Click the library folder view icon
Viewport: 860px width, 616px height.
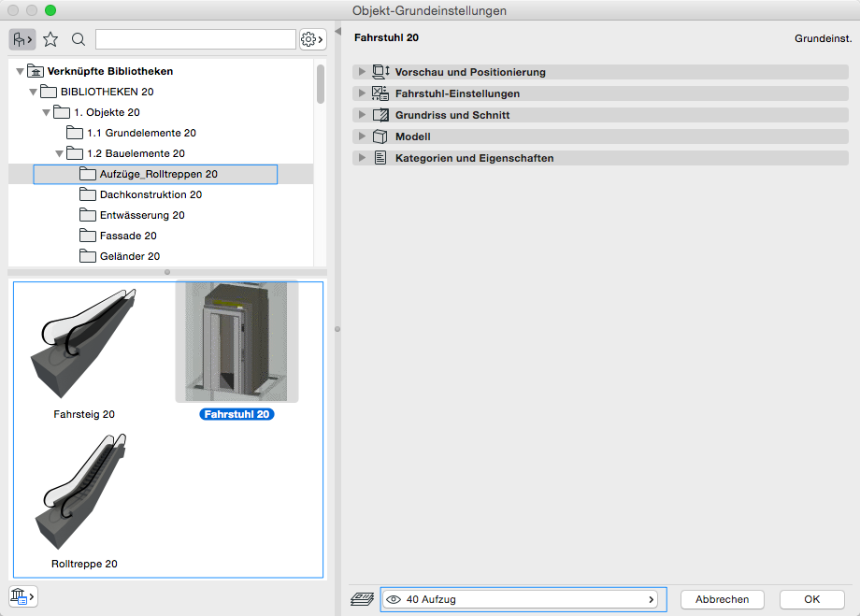click(x=21, y=39)
